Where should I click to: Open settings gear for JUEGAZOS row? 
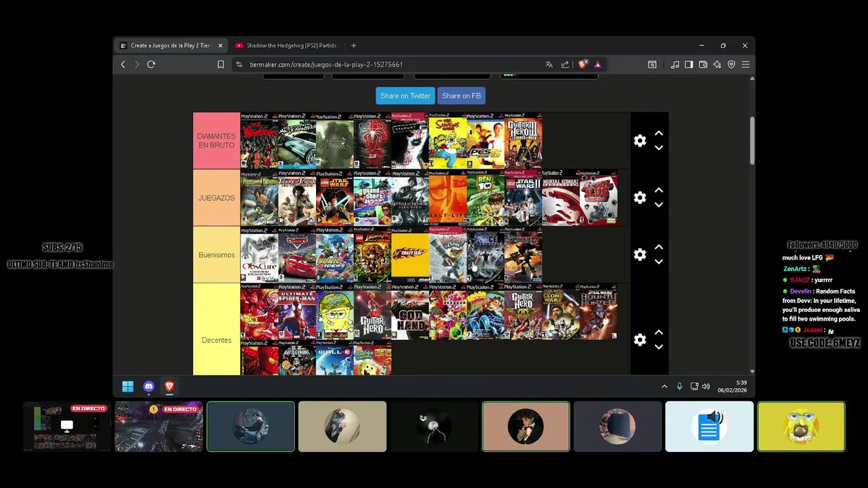[639, 197]
